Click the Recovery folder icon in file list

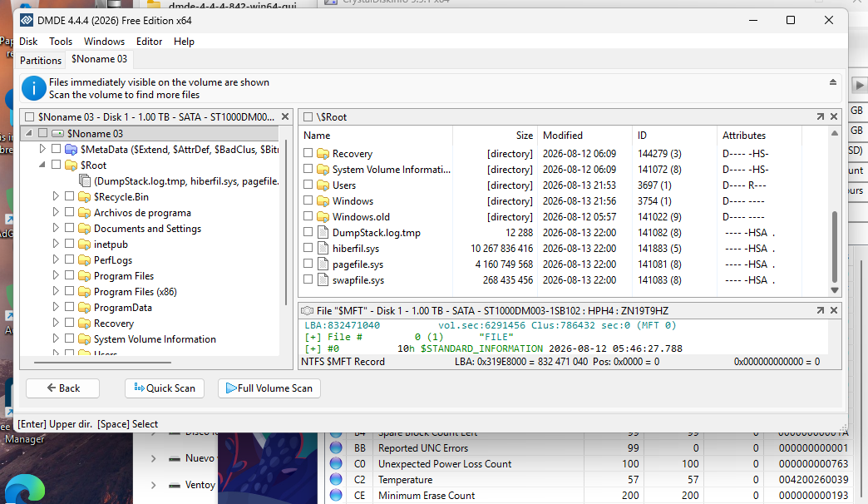[x=323, y=153]
